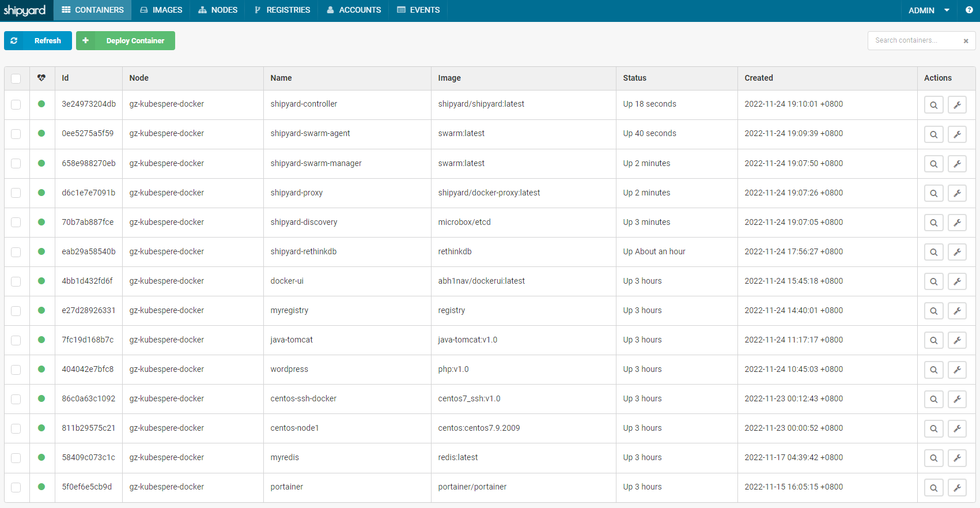Viewport: 980px width, 508px height.
Task: Open wrench actions for myregistry
Action: pos(957,311)
